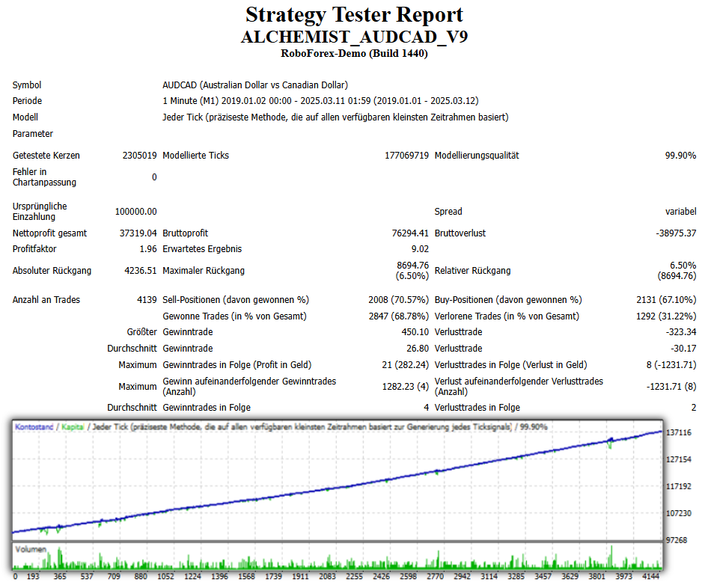
Task: Select largest losing trade value -323.34
Action: 681,332
